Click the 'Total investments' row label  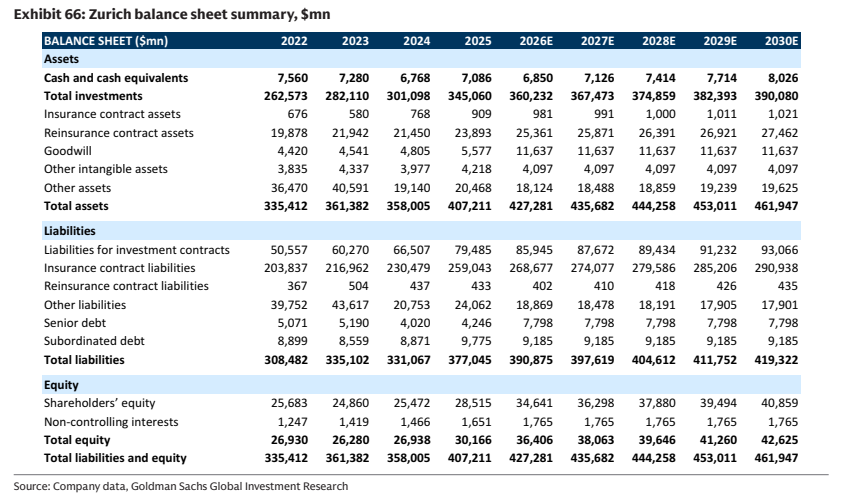click(x=93, y=96)
